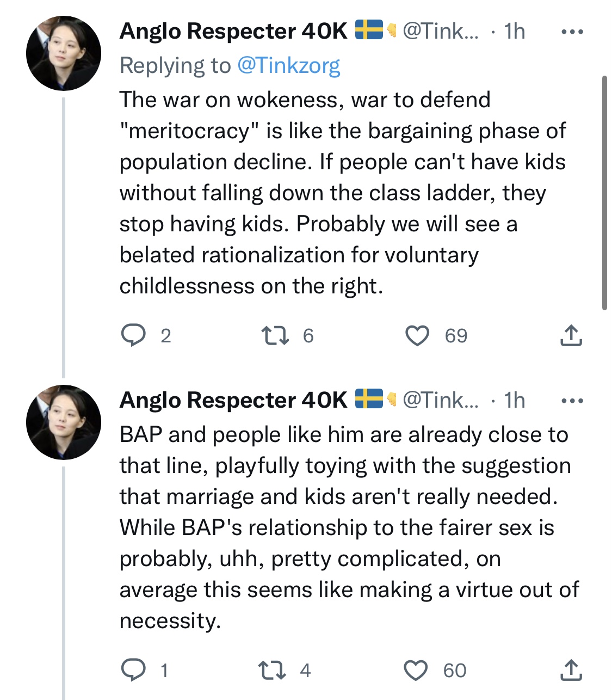Share the "war on wokeness" tweet

(x=571, y=335)
